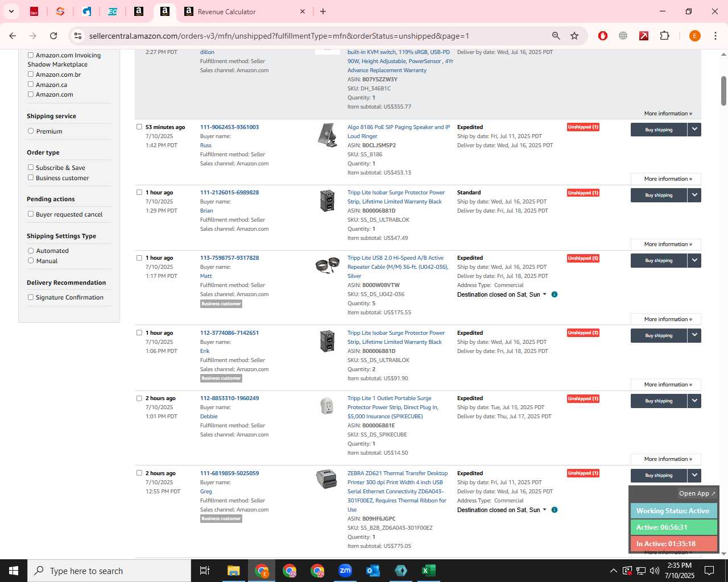The image size is (728, 582).
Task: Select the checkbox for order 111-9062453-9361003
Action: coord(139,127)
